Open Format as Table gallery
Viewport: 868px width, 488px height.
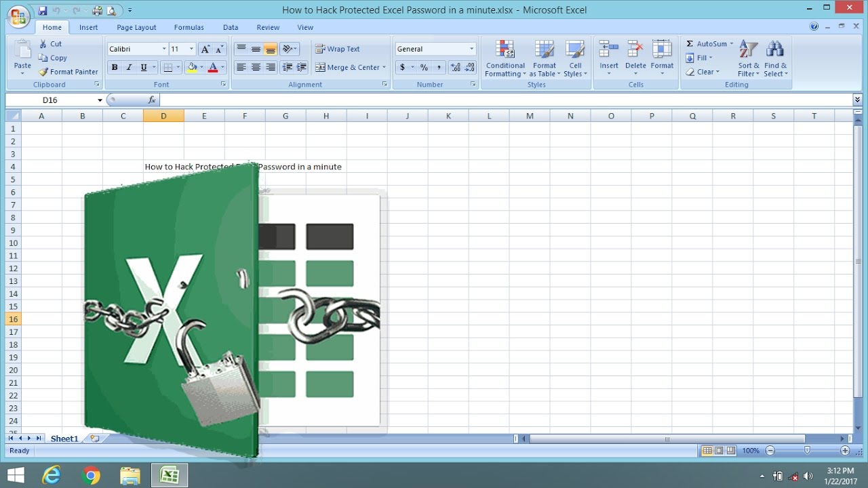[x=545, y=58]
